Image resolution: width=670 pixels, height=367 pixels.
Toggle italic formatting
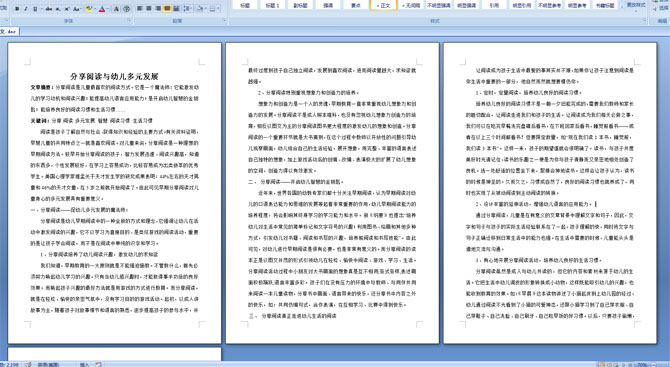click(26, 9)
